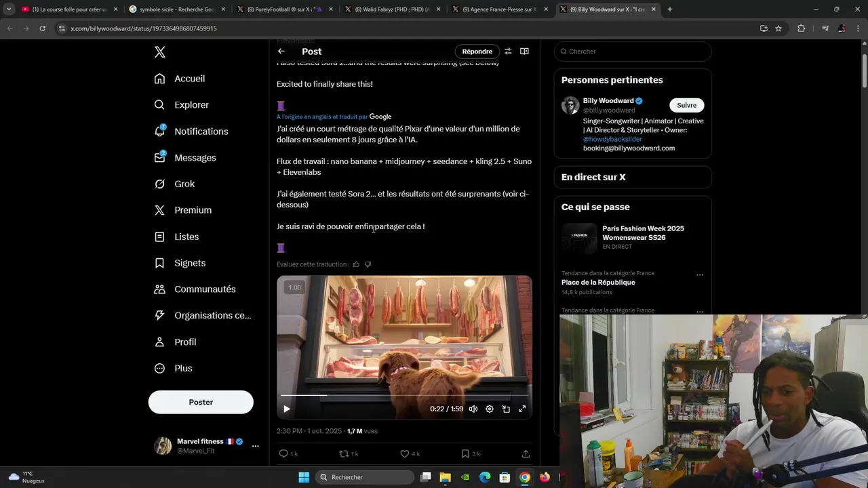Click the Poster button
This screenshot has height=488, width=868.
point(201,402)
